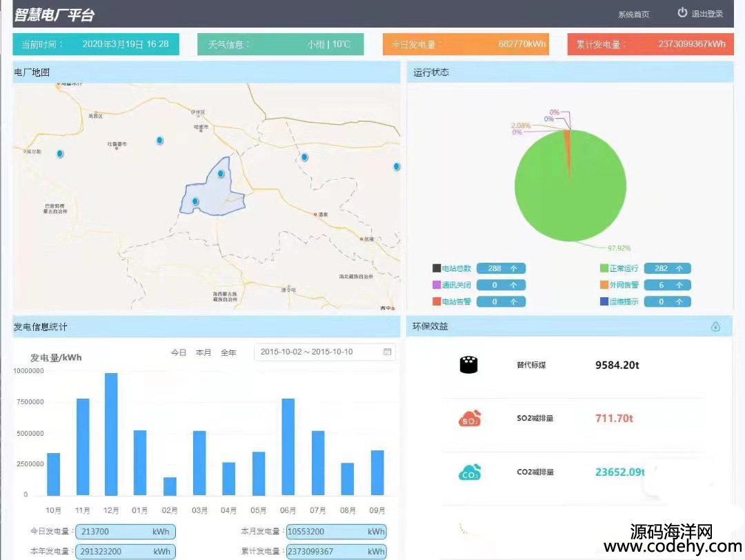The width and height of the screenshot is (745, 560).
Task: Switch chart to 今日 tab
Action: 179,352
